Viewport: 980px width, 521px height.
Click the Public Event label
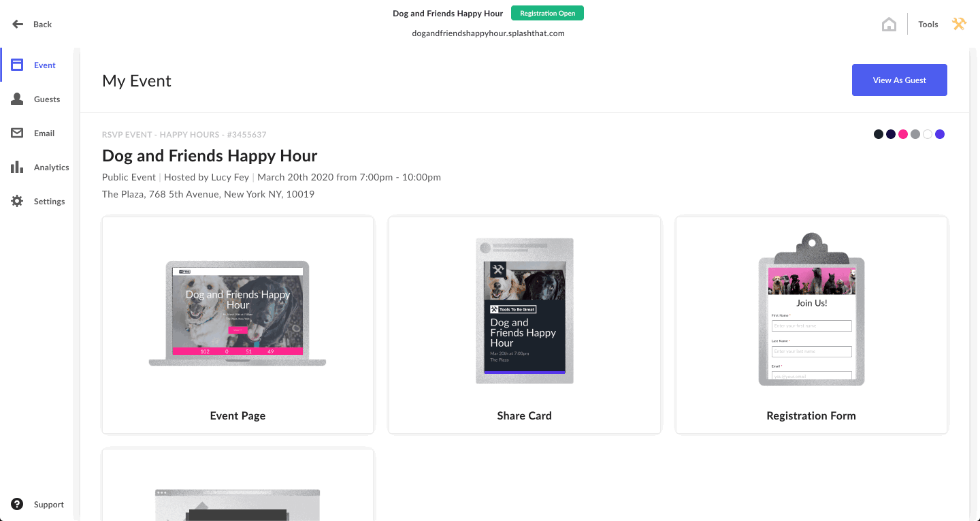129,177
